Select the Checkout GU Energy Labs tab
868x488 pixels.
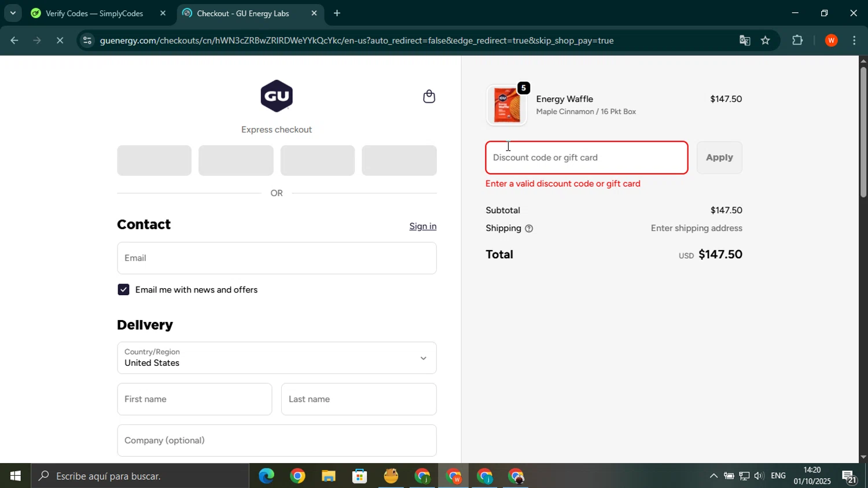pyautogui.click(x=243, y=13)
